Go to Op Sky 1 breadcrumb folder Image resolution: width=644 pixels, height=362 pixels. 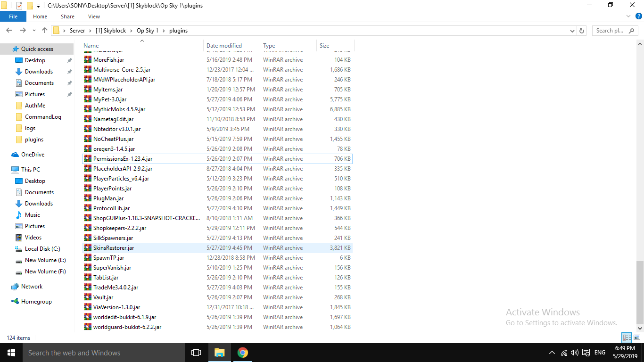click(148, 31)
